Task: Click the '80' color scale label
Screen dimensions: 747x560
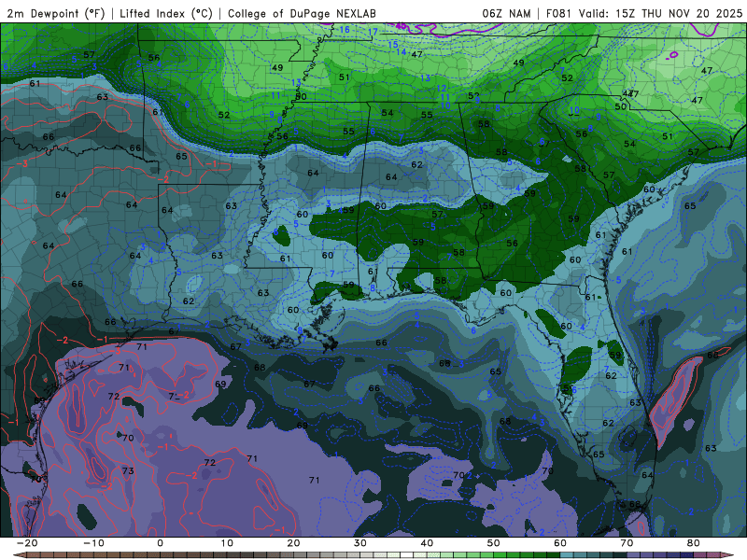Action: [x=694, y=543]
